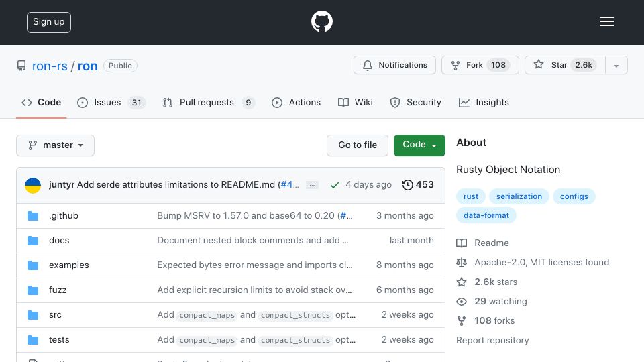644x362 pixels.
Task: Click the star icon beside 2.6k stars
Action: (462, 282)
